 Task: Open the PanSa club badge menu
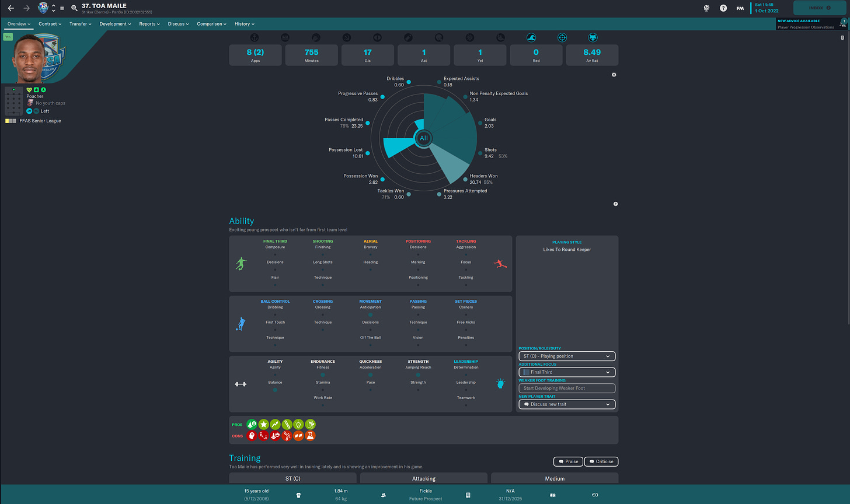click(43, 8)
